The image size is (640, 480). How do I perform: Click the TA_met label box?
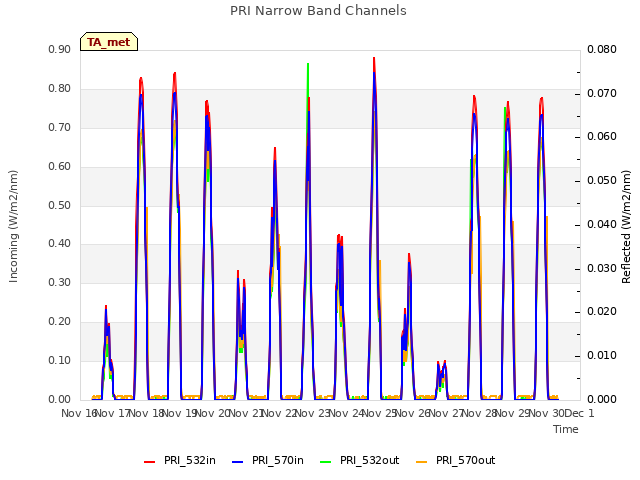tap(109, 42)
